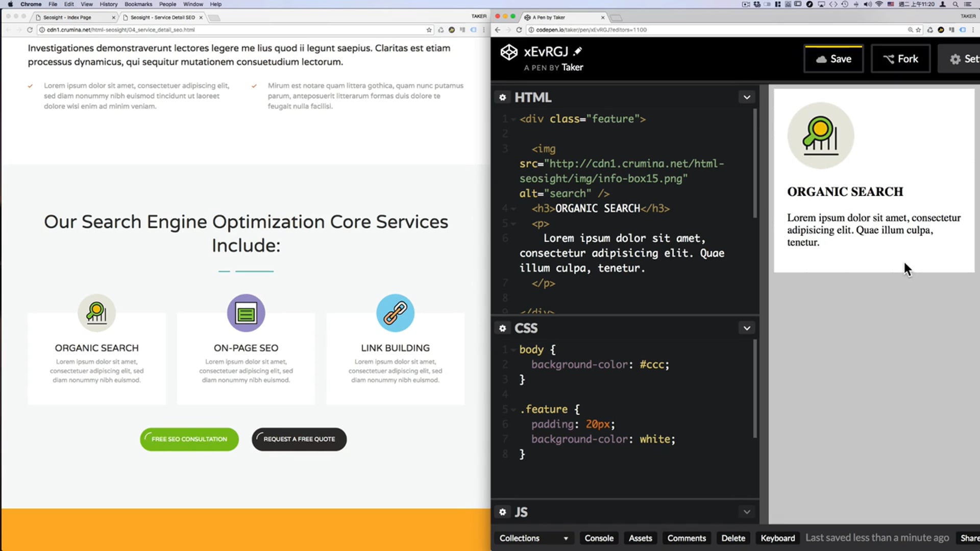Viewport: 980px width, 551px height.
Task: Collapse code fold arrow at .feature rule
Action: click(x=513, y=409)
